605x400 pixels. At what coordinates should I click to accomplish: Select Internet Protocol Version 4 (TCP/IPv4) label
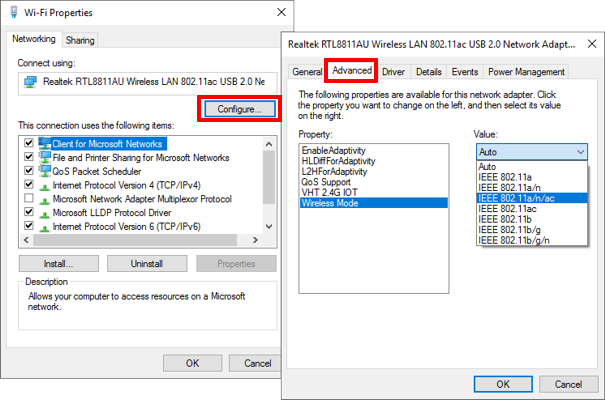127,185
